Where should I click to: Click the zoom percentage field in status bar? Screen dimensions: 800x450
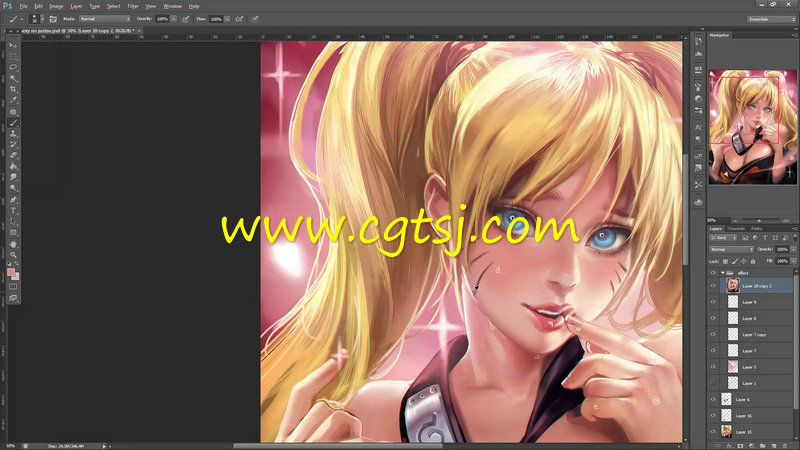tap(11, 446)
